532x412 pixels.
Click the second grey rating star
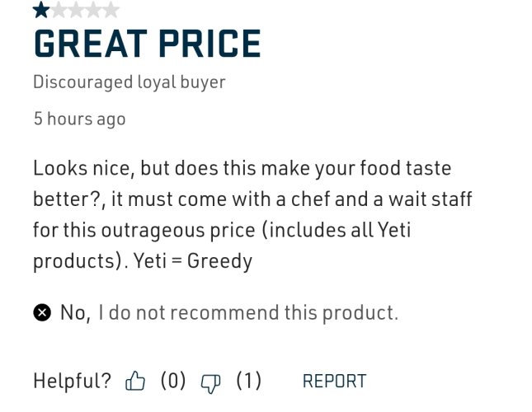[x=59, y=10]
